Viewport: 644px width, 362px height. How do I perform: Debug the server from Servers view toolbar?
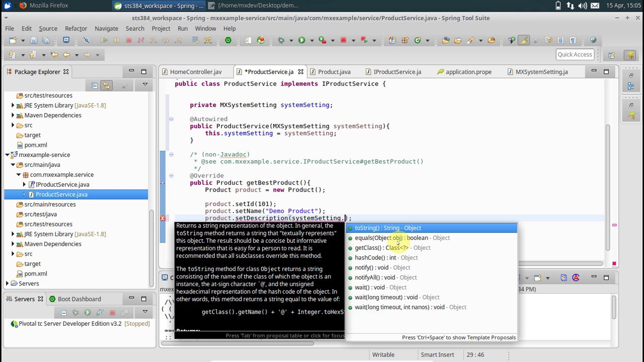coord(75,313)
